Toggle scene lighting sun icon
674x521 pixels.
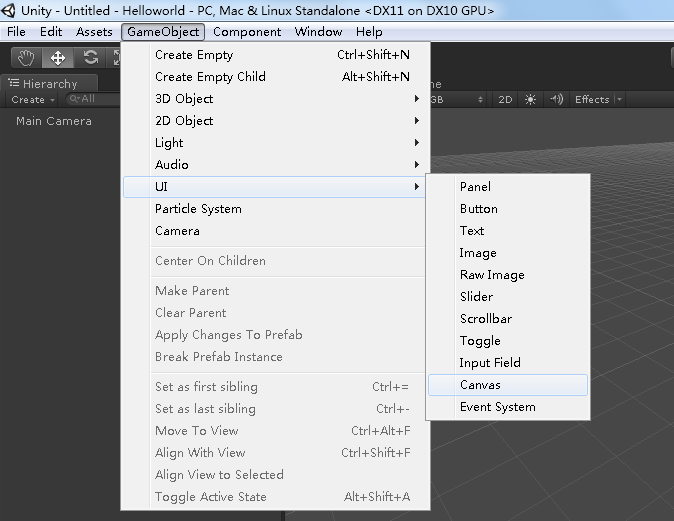click(x=530, y=100)
